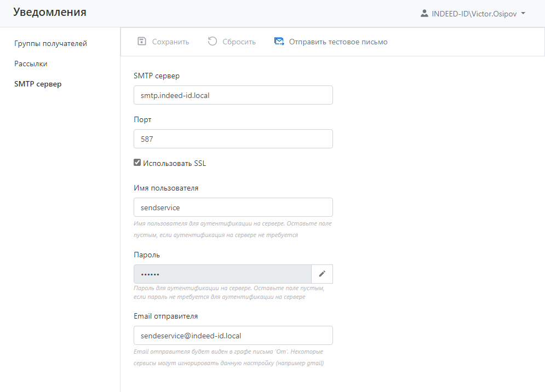Open Группы получателей in sidebar
Screen dimensions: 545x392
coord(50,43)
